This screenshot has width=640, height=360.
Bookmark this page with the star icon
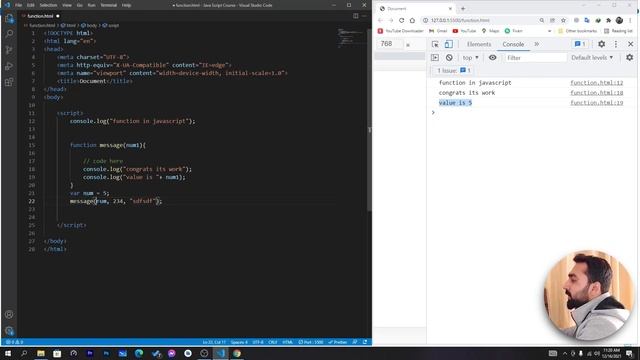click(563, 20)
